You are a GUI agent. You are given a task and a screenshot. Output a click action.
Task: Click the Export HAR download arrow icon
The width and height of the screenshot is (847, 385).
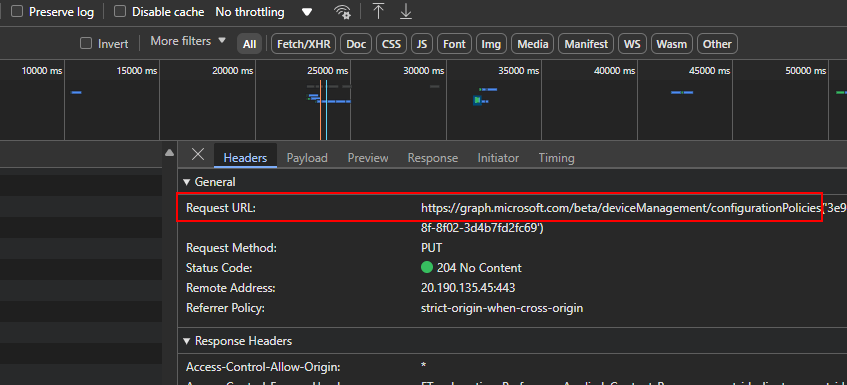tap(406, 11)
